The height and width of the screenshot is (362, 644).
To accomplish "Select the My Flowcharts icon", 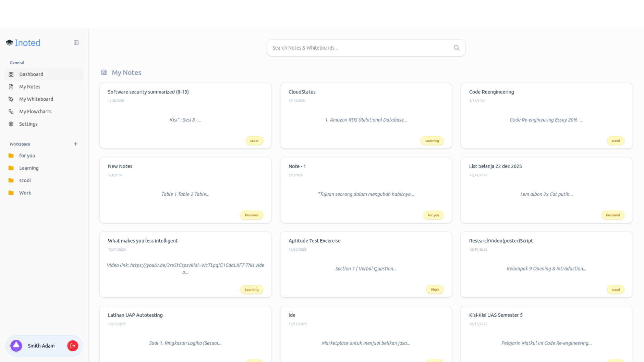I will click(x=11, y=111).
